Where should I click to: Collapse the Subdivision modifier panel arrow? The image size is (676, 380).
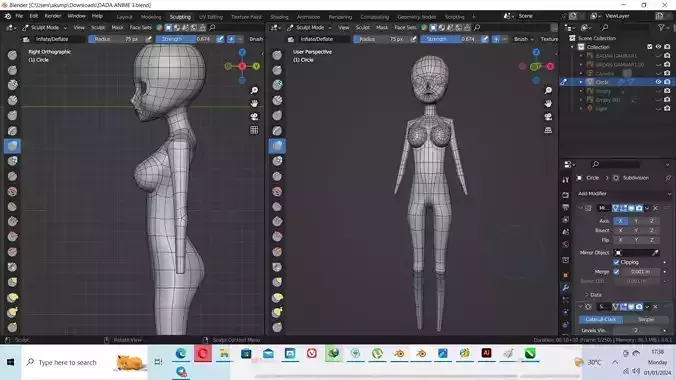[580, 307]
